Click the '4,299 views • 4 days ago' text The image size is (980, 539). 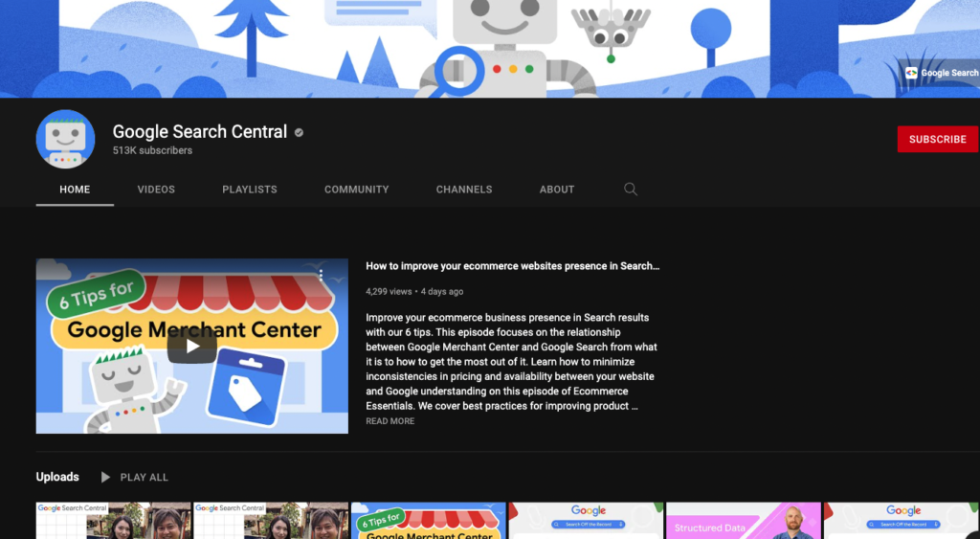pyautogui.click(x=414, y=291)
